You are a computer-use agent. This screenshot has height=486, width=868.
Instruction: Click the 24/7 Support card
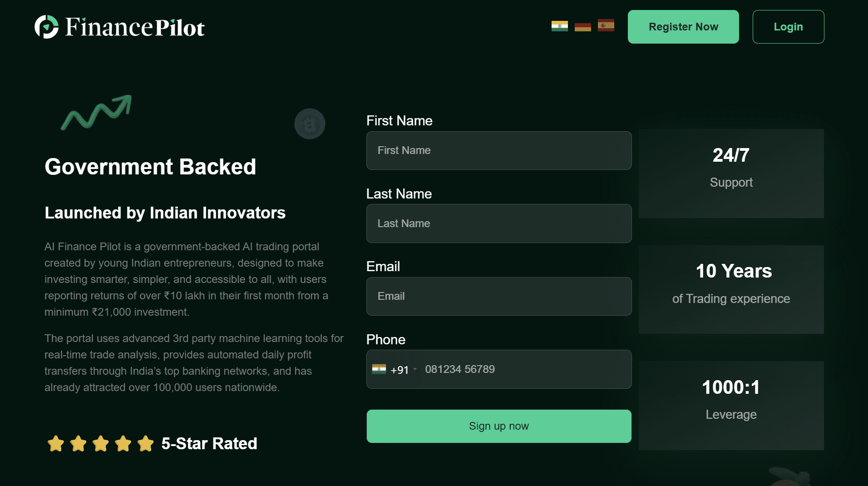tap(731, 174)
